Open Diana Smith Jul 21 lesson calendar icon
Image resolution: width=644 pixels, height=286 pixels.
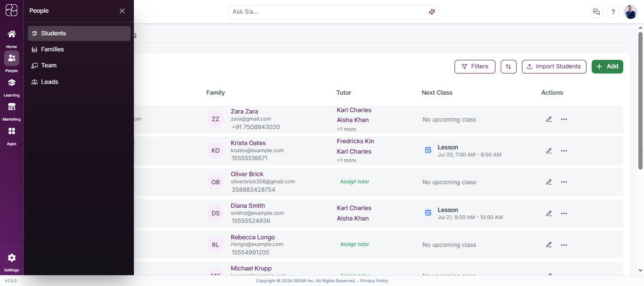coord(428,212)
